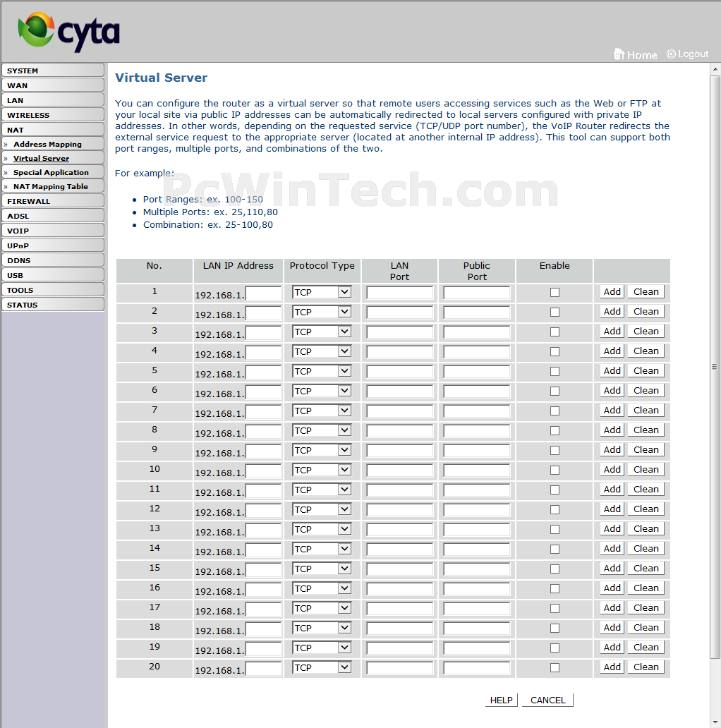Click the Logout icon link
The image size is (721, 728).
click(x=688, y=54)
